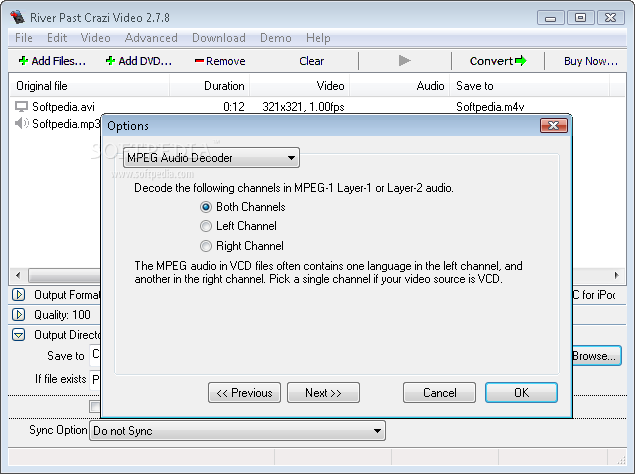Click the 321x321, 1.00fps video cell
Viewport: 635px width, 474px height.
(303, 107)
